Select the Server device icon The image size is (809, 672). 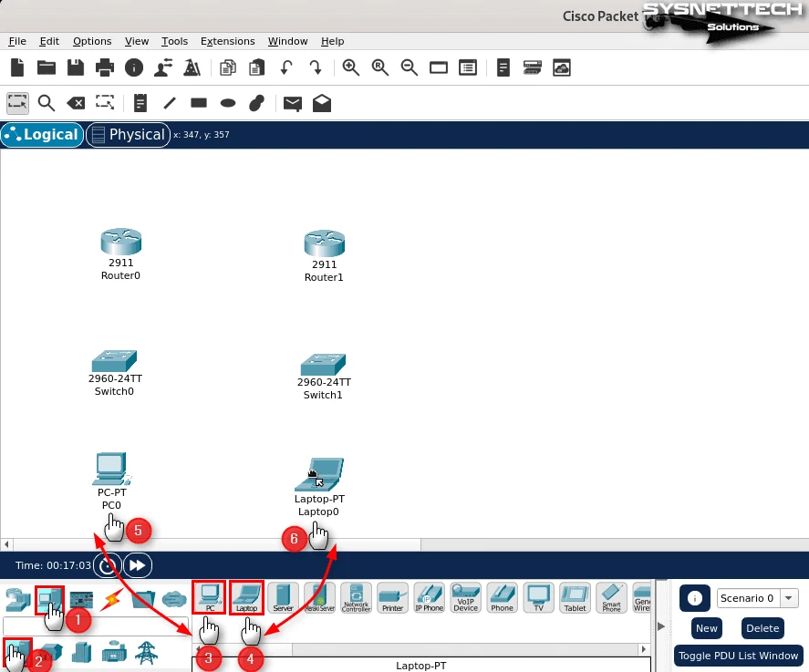283,597
